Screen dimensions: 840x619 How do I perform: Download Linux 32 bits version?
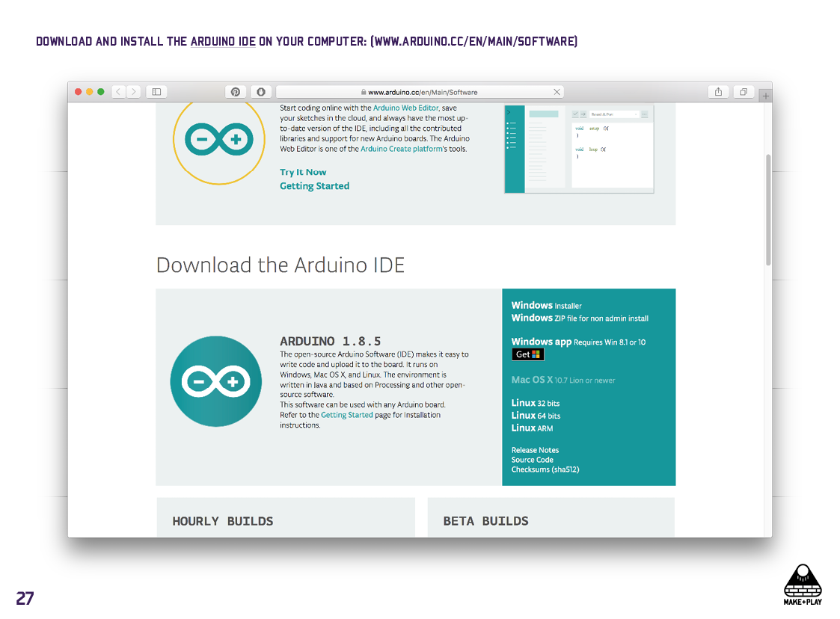point(535,403)
